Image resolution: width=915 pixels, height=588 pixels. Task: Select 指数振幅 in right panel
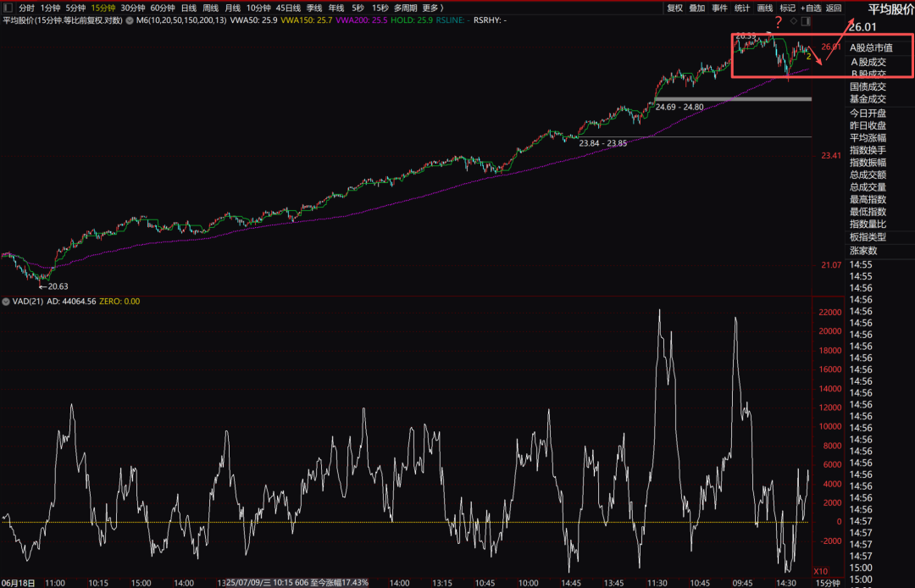click(868, 162)
